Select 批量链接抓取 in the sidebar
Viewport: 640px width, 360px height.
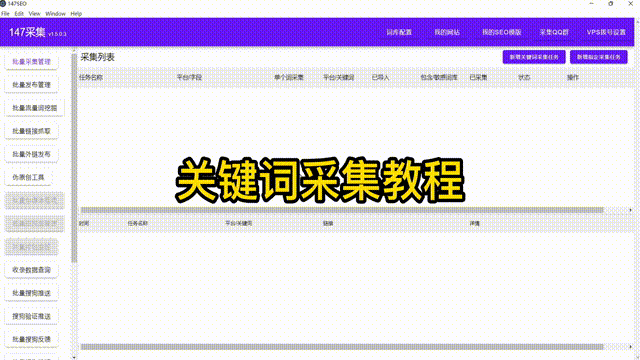[31, 131]
